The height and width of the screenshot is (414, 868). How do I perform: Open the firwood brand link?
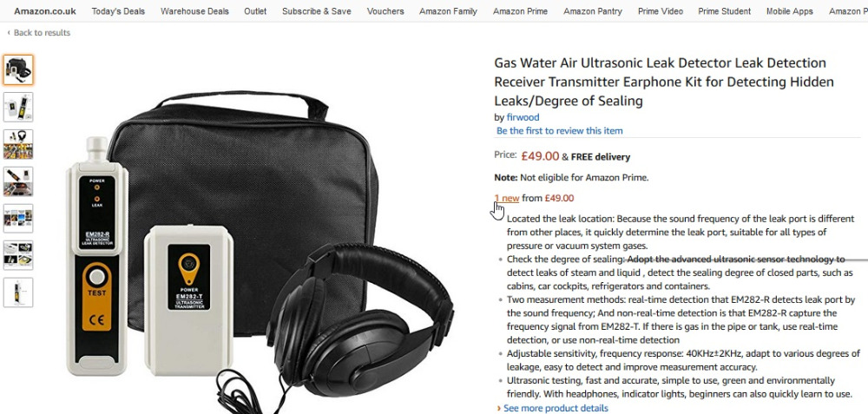(x=523, y=117)
